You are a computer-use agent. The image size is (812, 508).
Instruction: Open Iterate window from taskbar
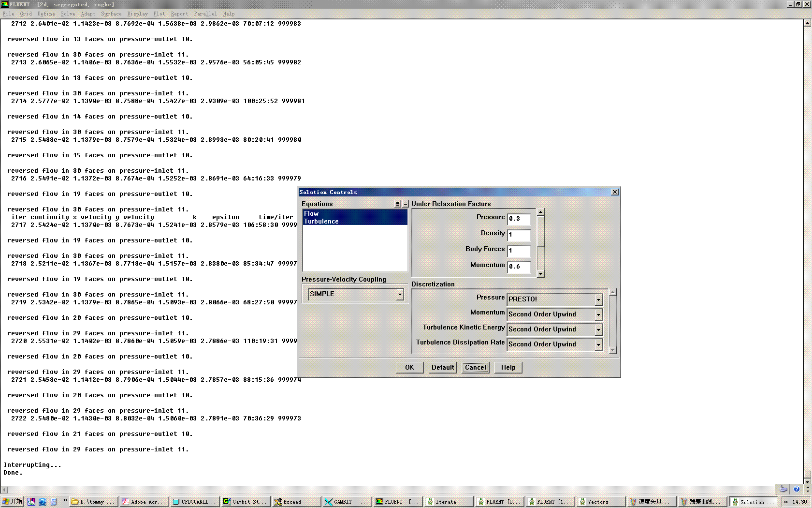click(447, 502)
